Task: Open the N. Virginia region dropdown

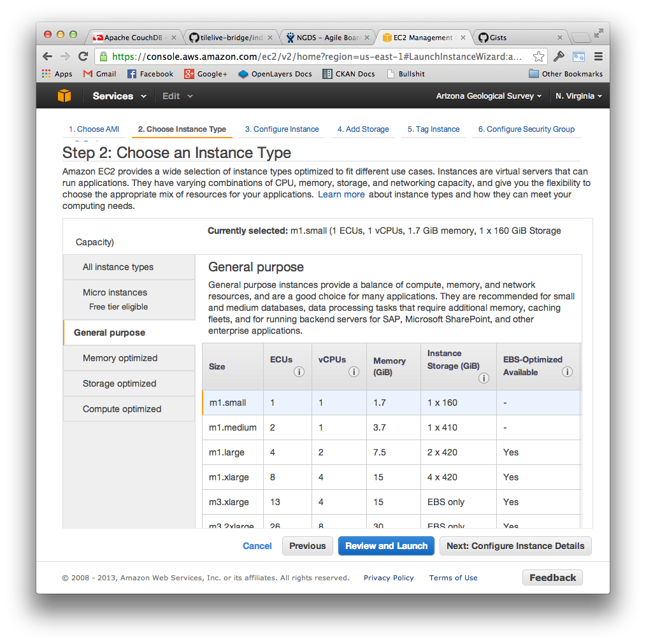Action: click(x=578, y=96)
